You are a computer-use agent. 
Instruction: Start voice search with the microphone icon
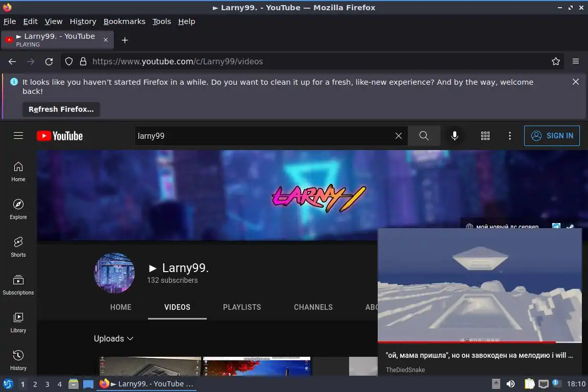click(x=454, y=136)
